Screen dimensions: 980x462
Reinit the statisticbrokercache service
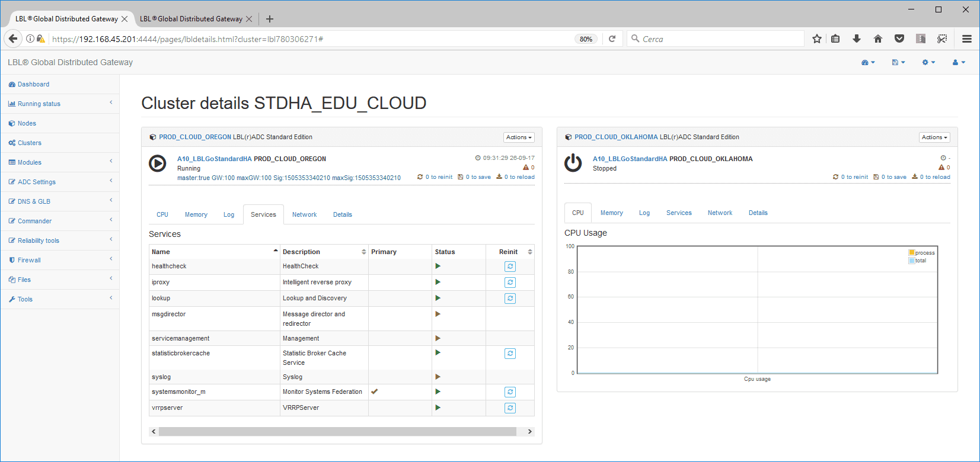click(510, 354)
